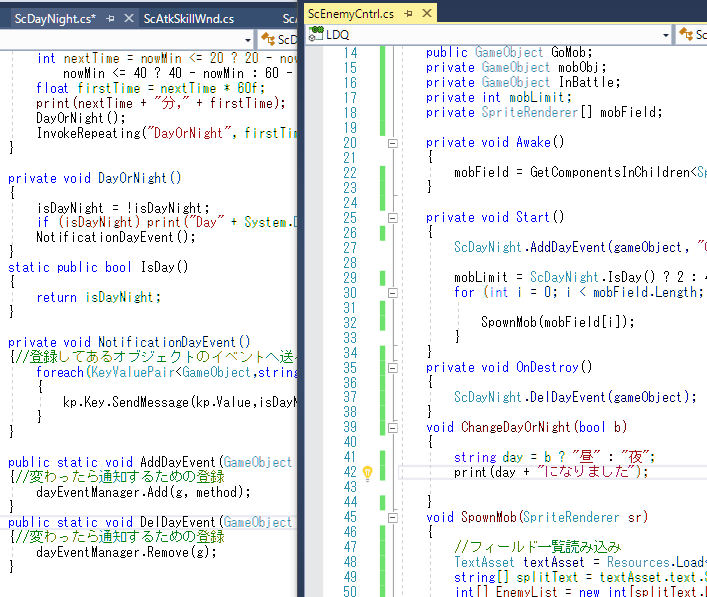
Task: Click TextAsset textAsset line
Action: tap(580, 562)
